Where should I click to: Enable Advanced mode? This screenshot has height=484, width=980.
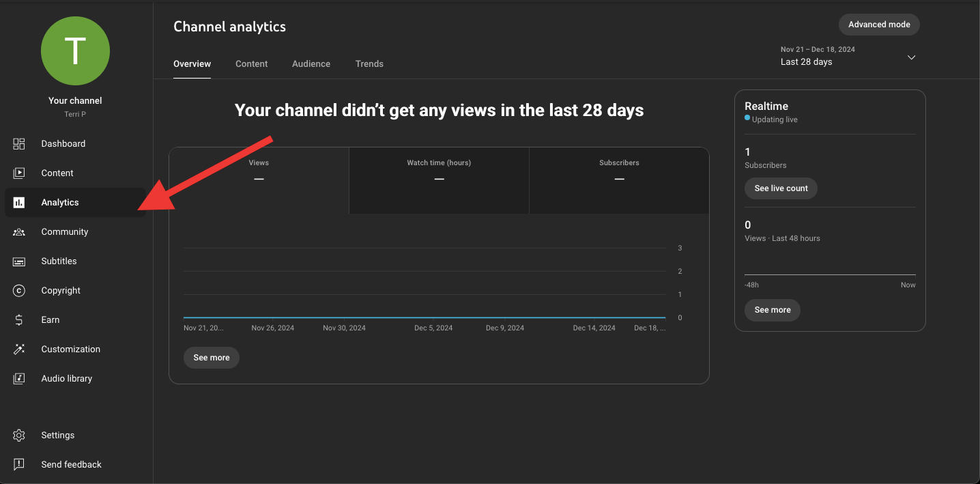(x=879, y=24)
